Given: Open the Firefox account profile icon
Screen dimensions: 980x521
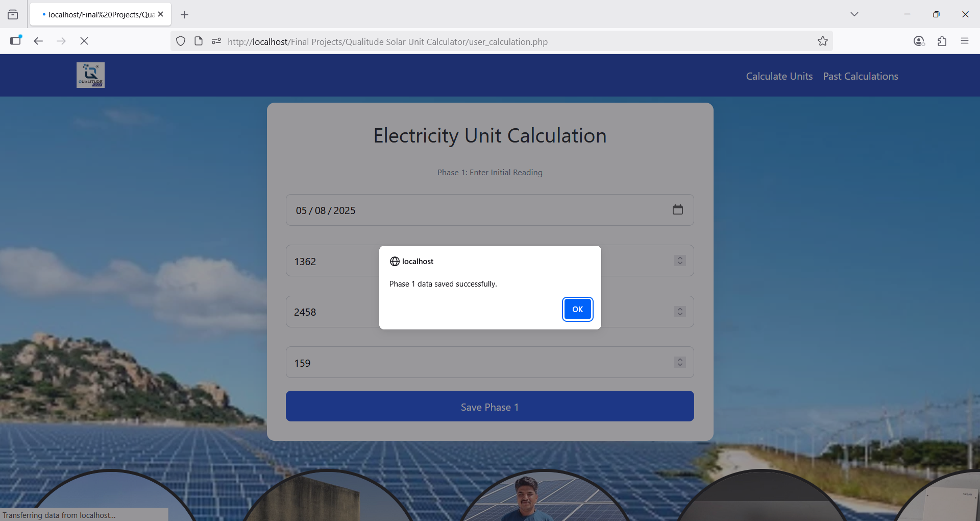Looking at the screenshot, I should click(x=919, y=41).
